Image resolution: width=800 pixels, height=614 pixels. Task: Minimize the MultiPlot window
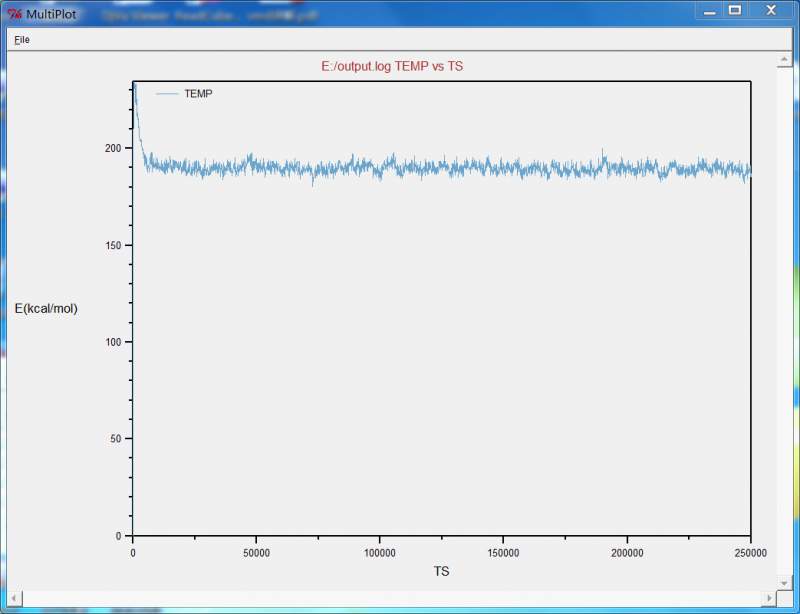click(709, 11)
